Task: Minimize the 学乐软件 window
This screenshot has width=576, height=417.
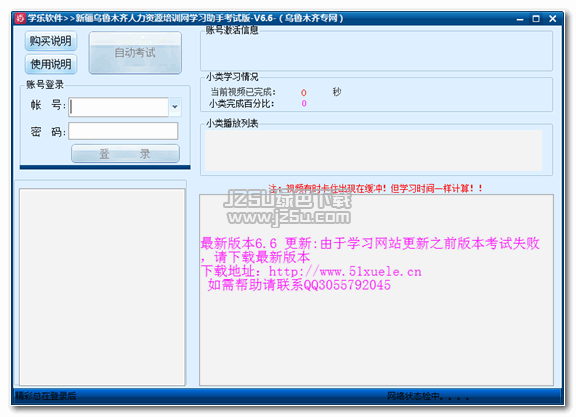Action: (520, 19)
